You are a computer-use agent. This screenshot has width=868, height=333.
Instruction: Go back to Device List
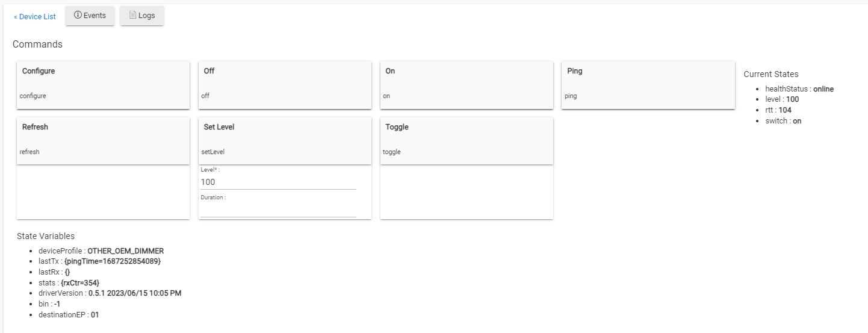point(35,17)
